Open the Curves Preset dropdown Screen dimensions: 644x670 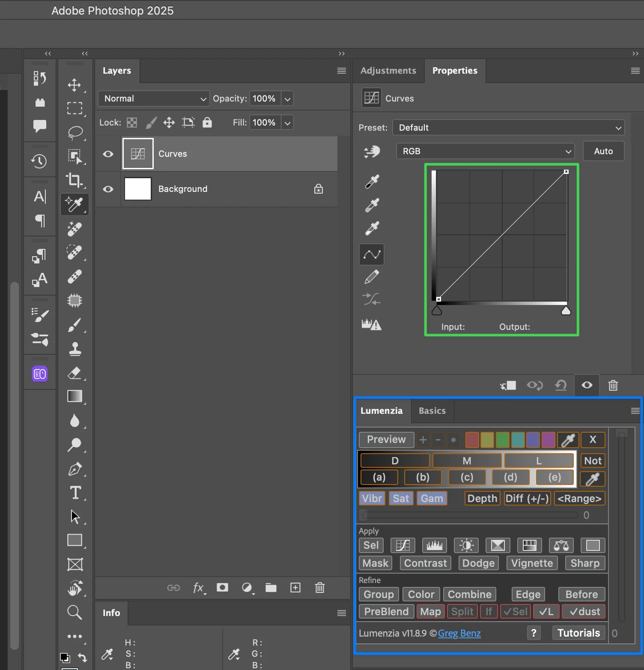[509, 128]
